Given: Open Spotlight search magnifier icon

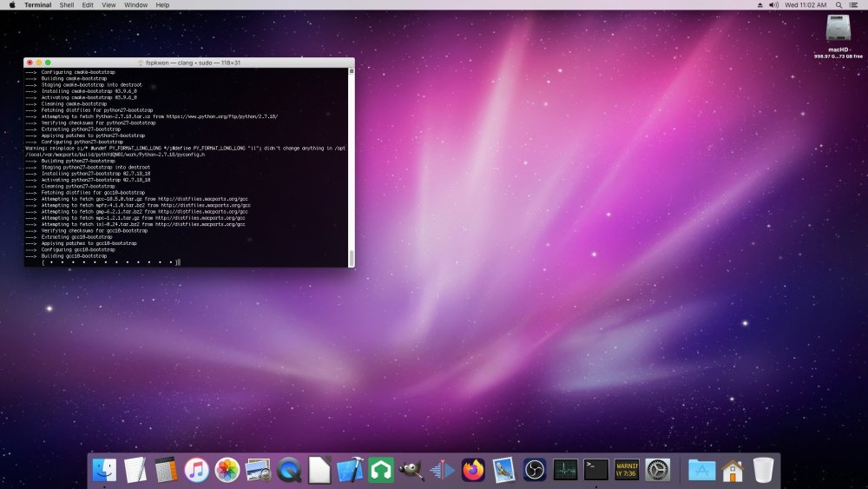Looking at the screenshot, I should pos(838,5).
